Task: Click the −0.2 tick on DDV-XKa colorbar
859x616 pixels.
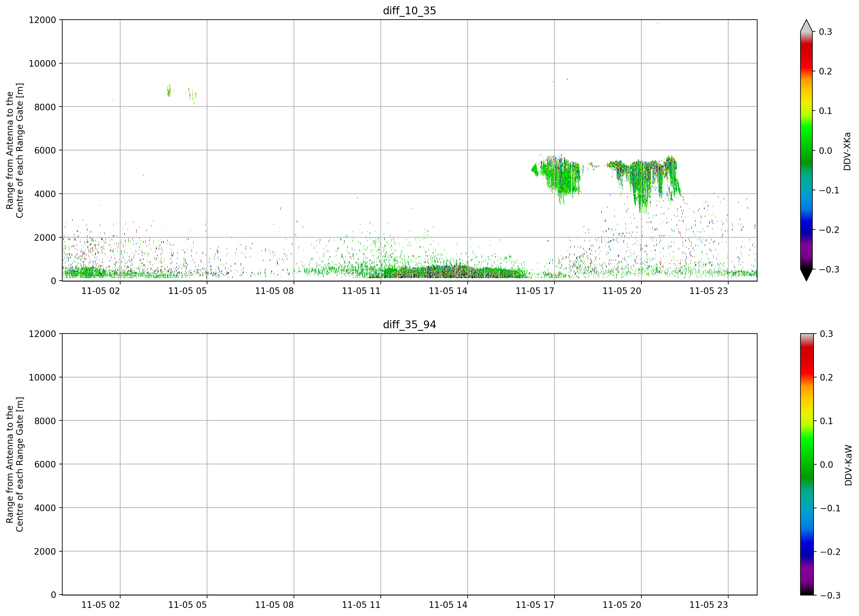Action: (x=829, y=230)
